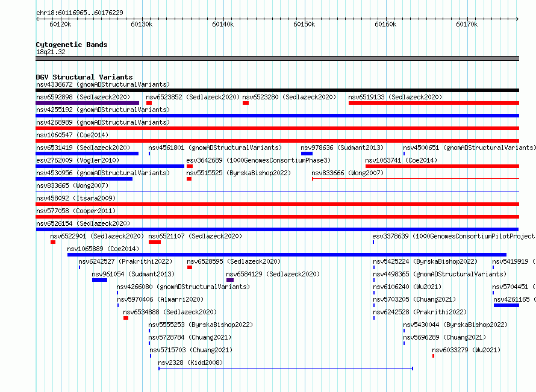Click the 60150k ruler tick label

304,24
